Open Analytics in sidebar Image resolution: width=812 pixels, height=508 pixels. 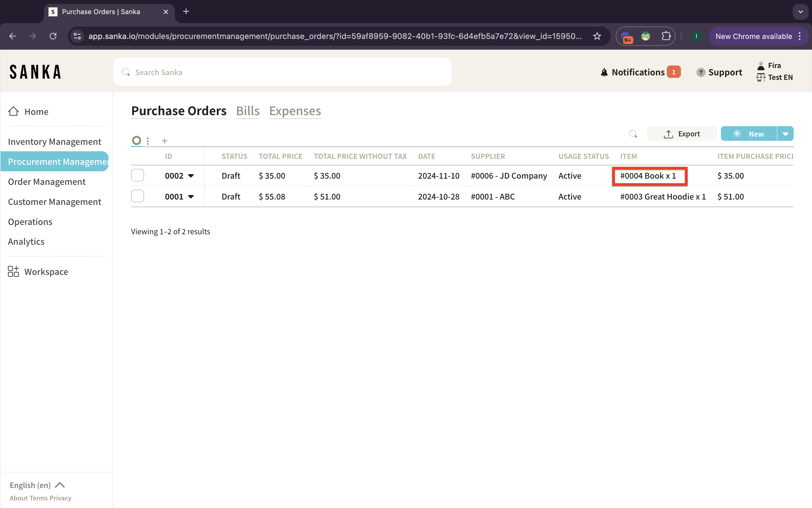click(26, 242)
